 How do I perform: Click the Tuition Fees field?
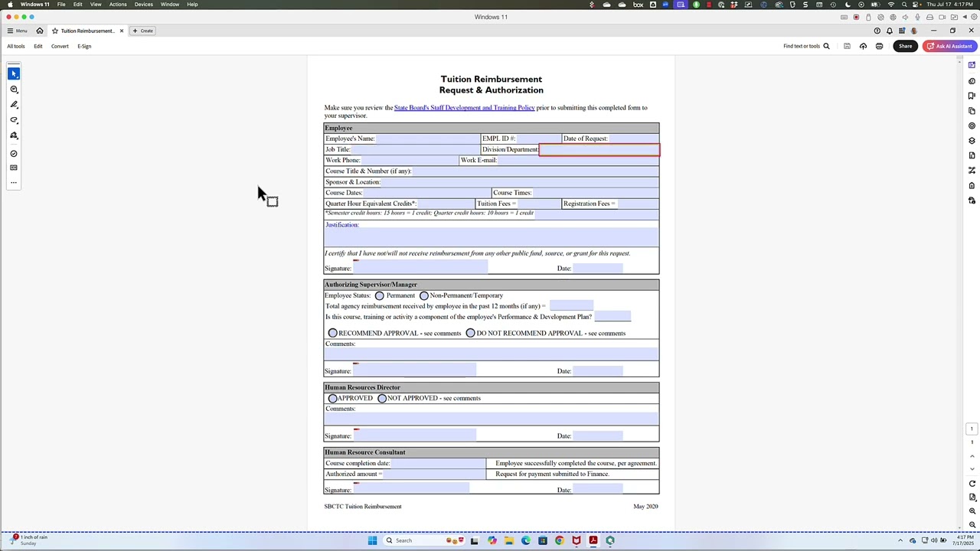point(539,204)
